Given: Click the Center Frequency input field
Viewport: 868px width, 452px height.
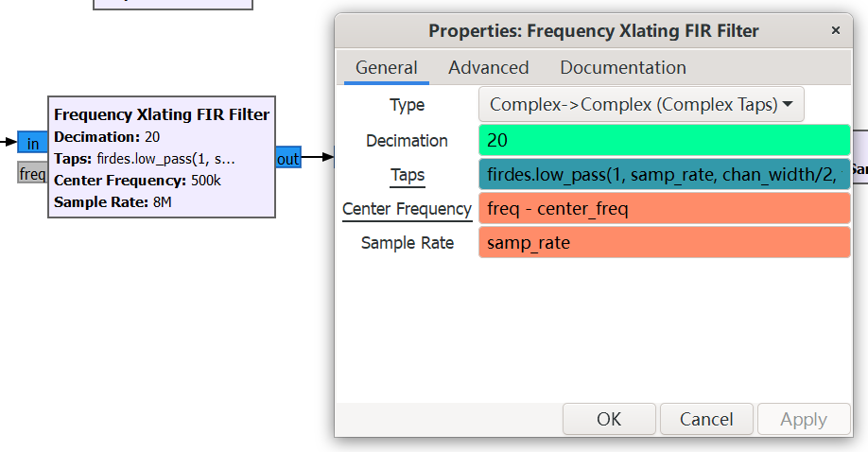Looking at the screenshot, I should click(664, 209).
